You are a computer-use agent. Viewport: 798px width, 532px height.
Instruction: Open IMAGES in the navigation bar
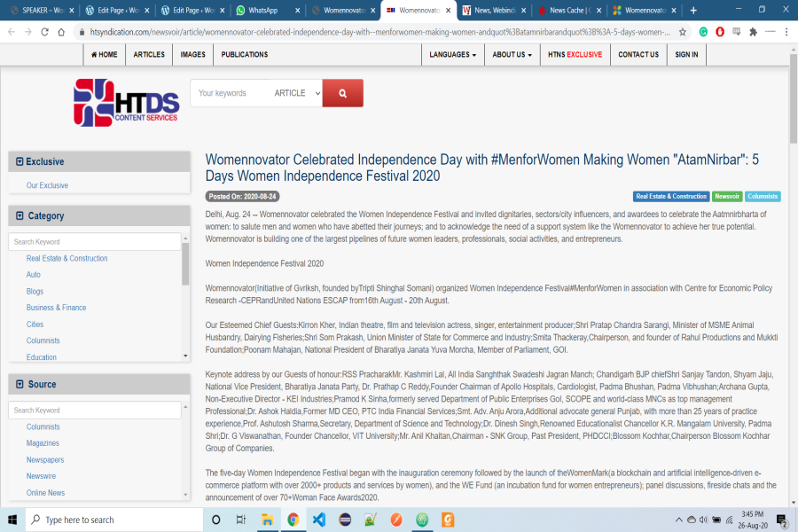[193, 54]
